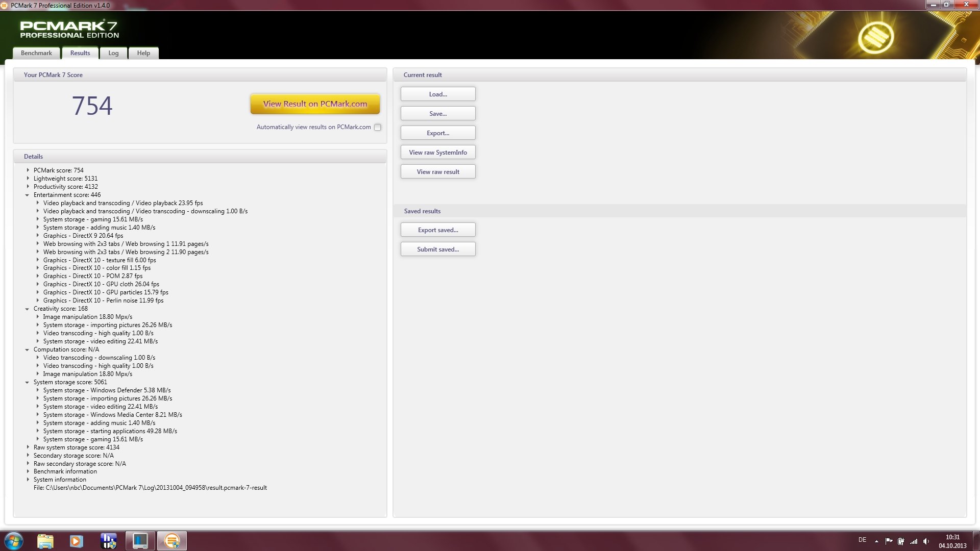Open the volume control in tray
This screenshot has width=980, height=551.
click(926, 541)
